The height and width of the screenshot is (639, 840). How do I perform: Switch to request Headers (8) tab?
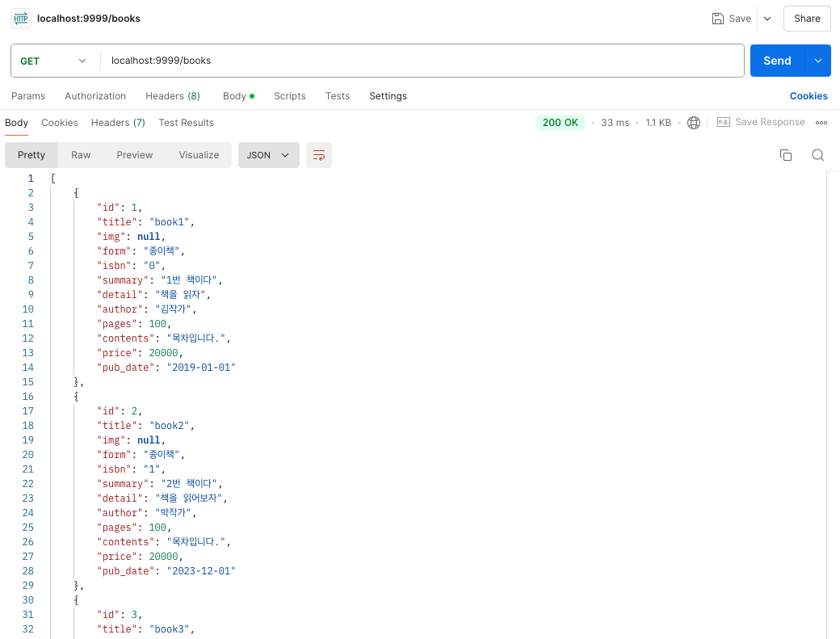pyautogui.click(x=173, y=96)
